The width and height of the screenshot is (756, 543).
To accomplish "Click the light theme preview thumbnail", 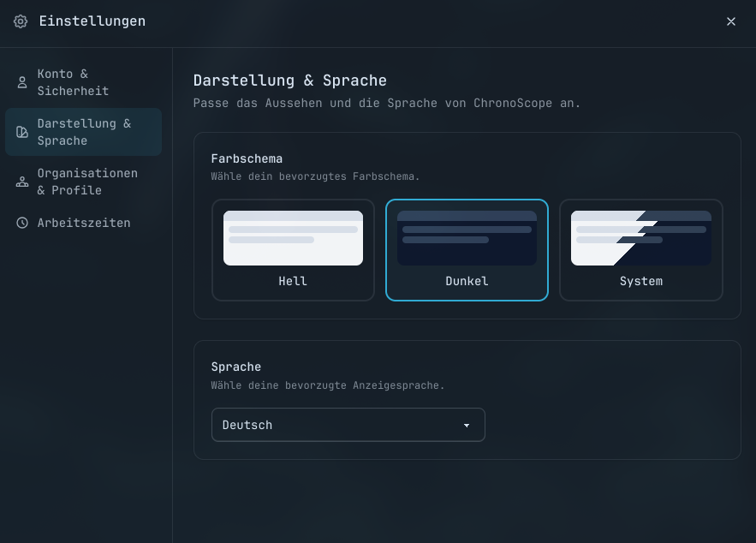I will click(x=293, y=238).
